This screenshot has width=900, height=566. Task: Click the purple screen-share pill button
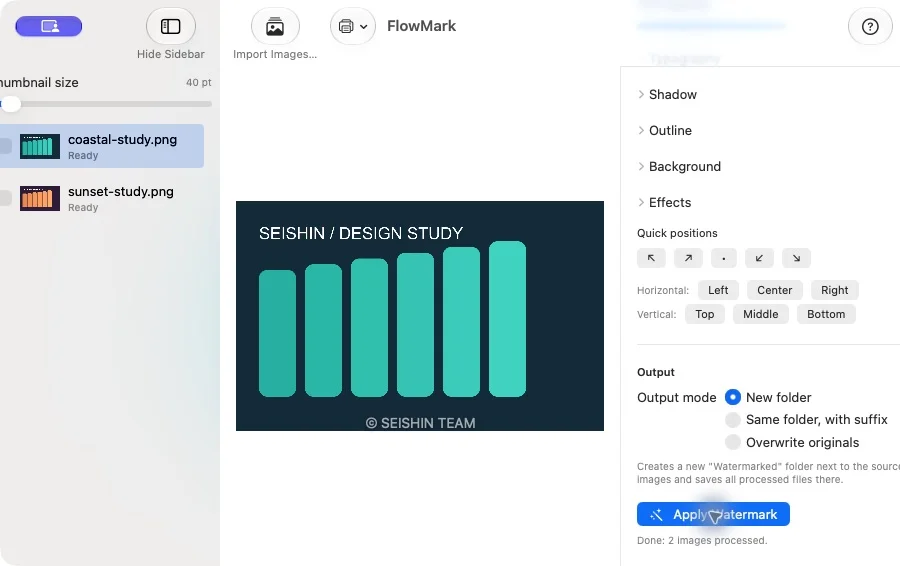pos(49,26)
